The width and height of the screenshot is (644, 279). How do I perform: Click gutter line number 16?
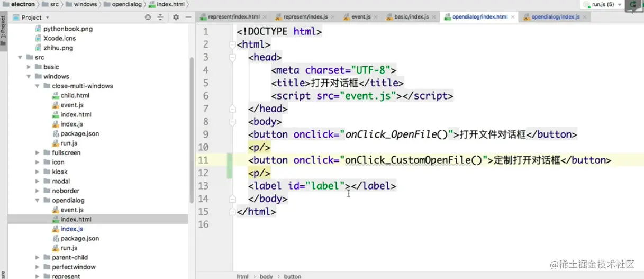(203, 224)
